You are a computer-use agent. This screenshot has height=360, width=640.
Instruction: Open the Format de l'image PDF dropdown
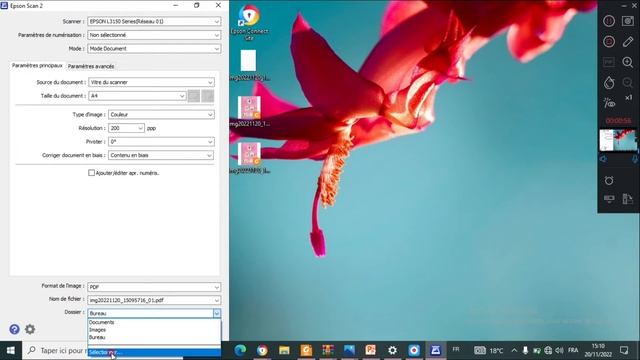pos(154,287)
